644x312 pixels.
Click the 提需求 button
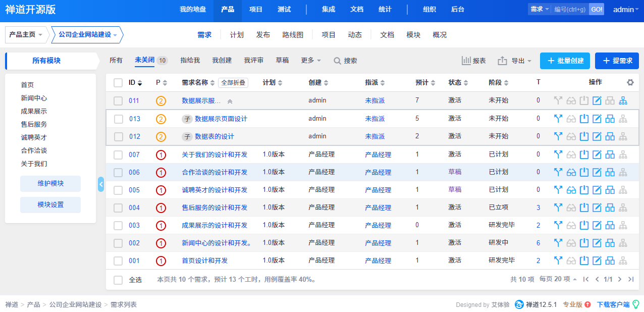[x=617, y=61]
